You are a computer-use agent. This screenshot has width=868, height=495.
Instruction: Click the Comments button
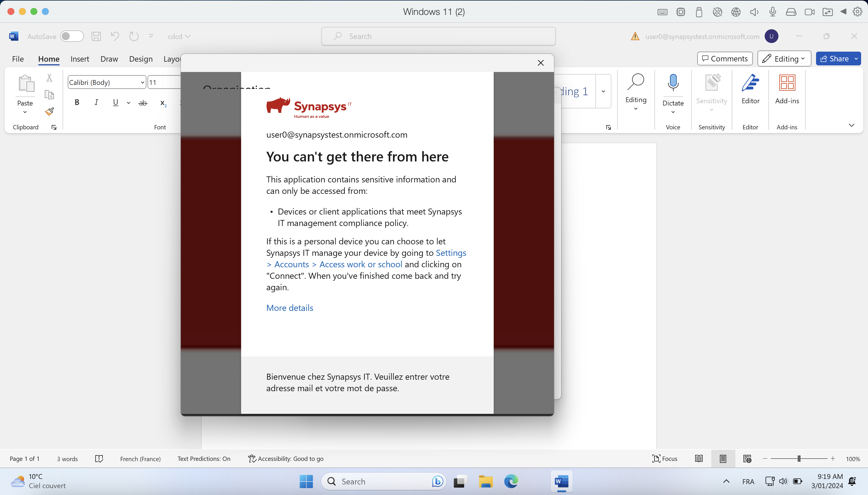pyautogui.click(x=724, y=59)
